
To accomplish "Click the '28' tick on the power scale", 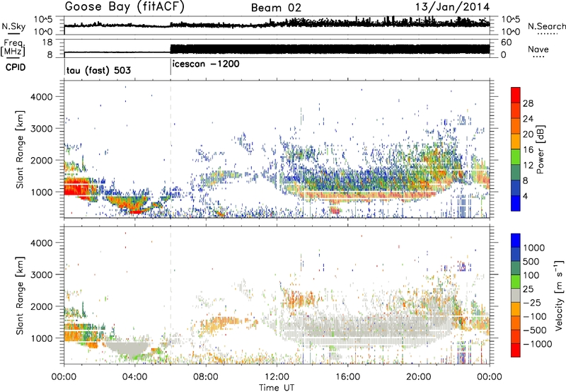I will coord(528,103).
